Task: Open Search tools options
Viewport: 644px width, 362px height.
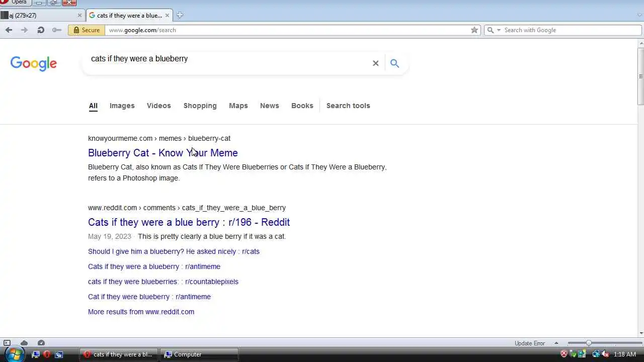Action: [x=348, y=106]
